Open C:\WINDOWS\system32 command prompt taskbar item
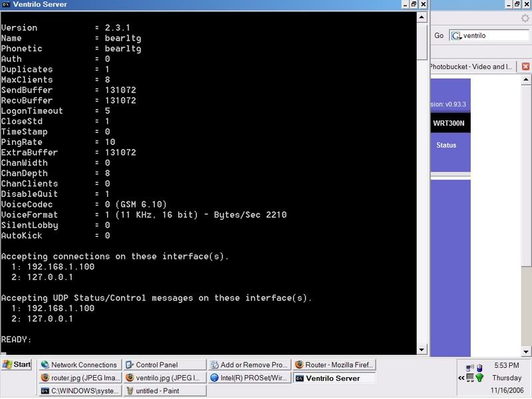The height and width of the screenshot is (399, 532). click(80, 390)
